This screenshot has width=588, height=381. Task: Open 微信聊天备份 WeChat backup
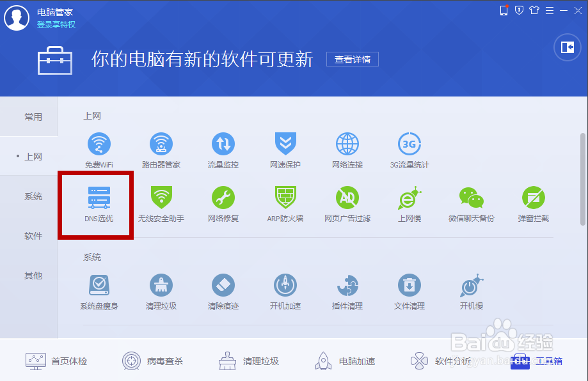point(472,204)
